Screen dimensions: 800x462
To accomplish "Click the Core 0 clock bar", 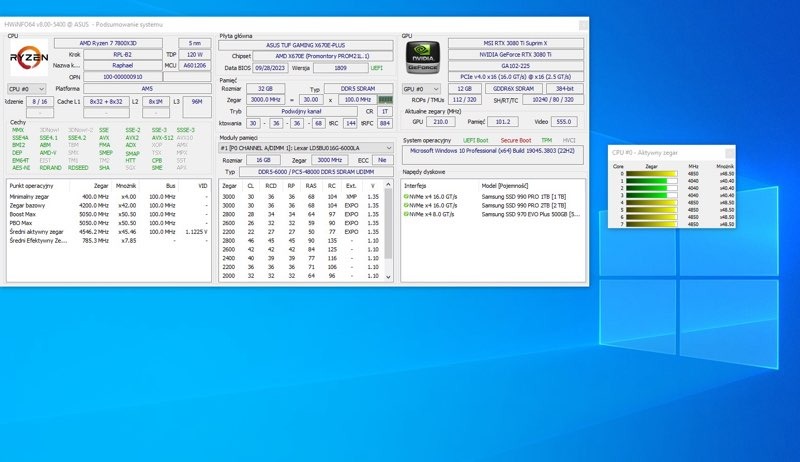I will (652, 174).
